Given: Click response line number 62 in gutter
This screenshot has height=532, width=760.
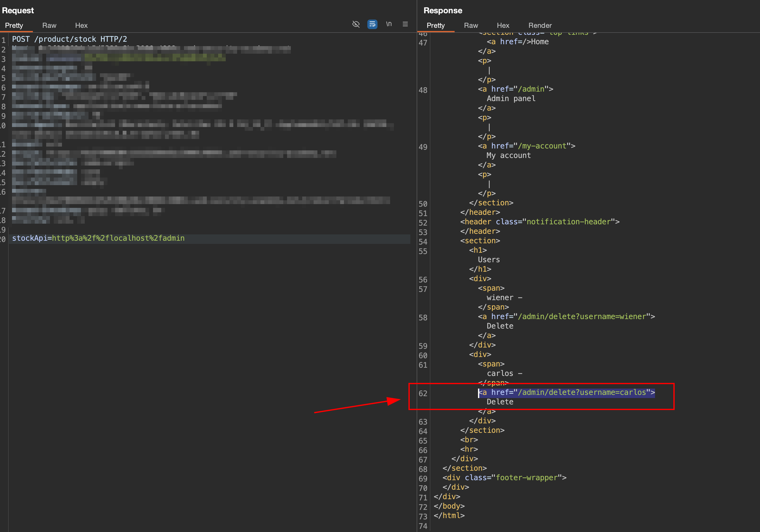Looking at the screenshot, I should tap(423, 393).
